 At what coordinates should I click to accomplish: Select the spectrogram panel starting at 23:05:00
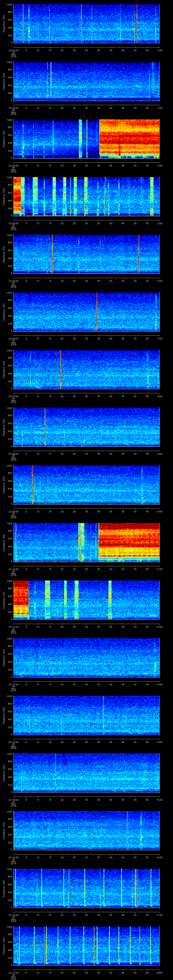click(87, 254)
